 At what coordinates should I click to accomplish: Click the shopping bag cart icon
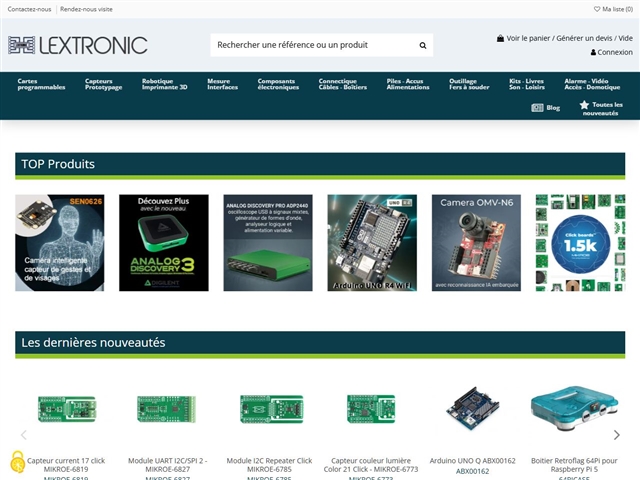500,38
